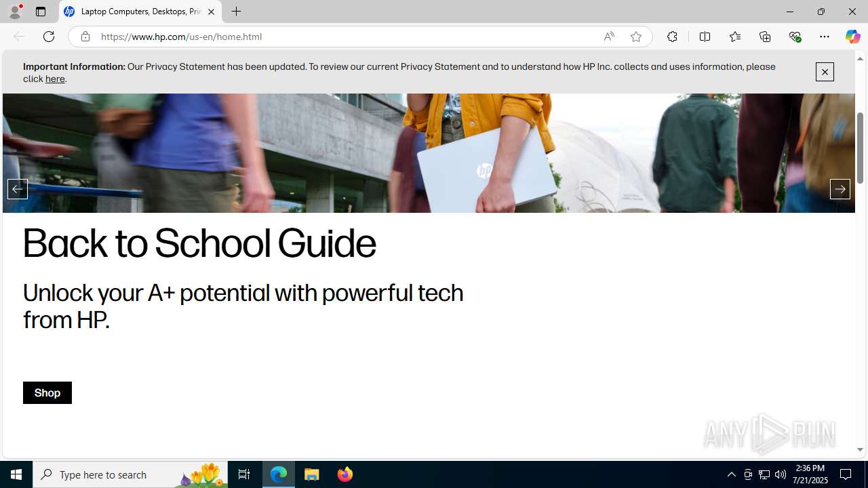Click the page vertical scrollbar thumb
868x488 pixels.
tap(861, 148)
